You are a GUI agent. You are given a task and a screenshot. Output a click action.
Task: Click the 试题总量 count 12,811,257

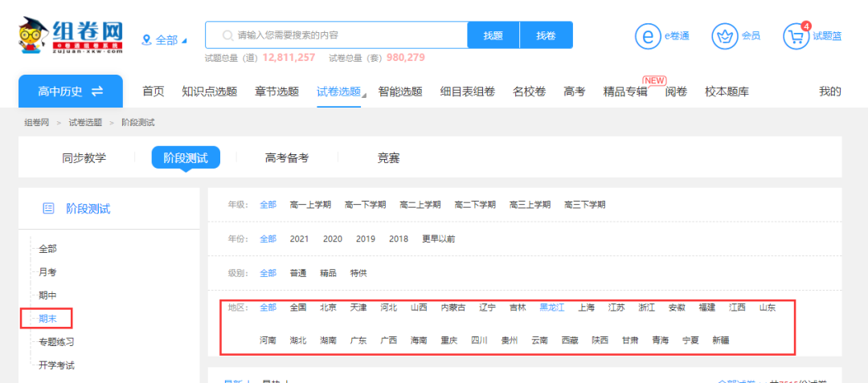tap(289, 58)
